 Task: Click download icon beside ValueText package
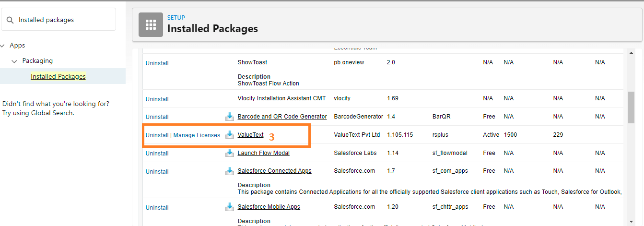click(230, 135)
